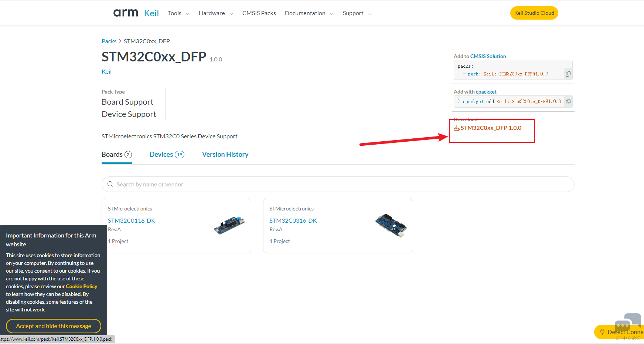Select the STM32C0xx_DFP page title
This screenshot has height=344, width=644.
(154, 57)
